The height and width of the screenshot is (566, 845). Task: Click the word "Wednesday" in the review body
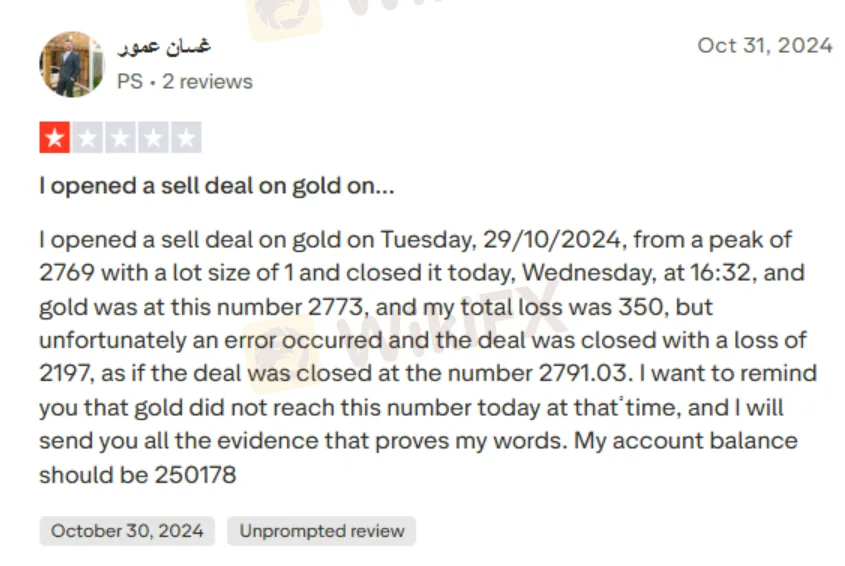[583, 272]
